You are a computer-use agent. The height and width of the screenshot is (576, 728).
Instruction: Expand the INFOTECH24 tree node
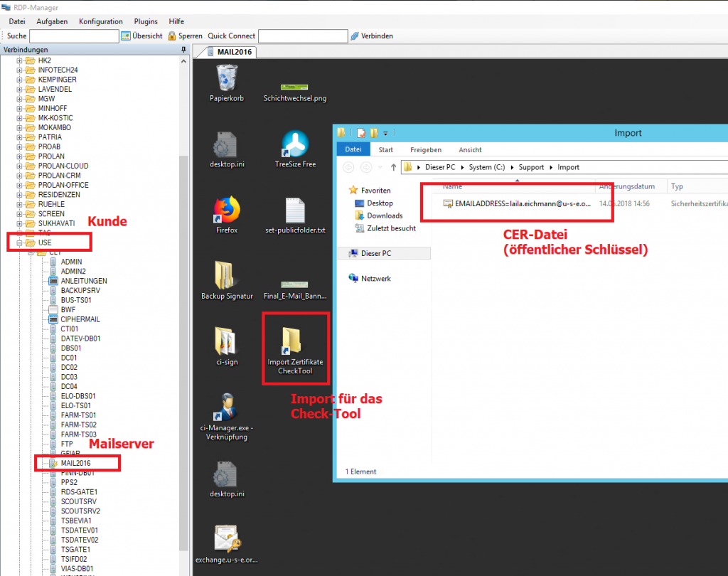[20, 70]
